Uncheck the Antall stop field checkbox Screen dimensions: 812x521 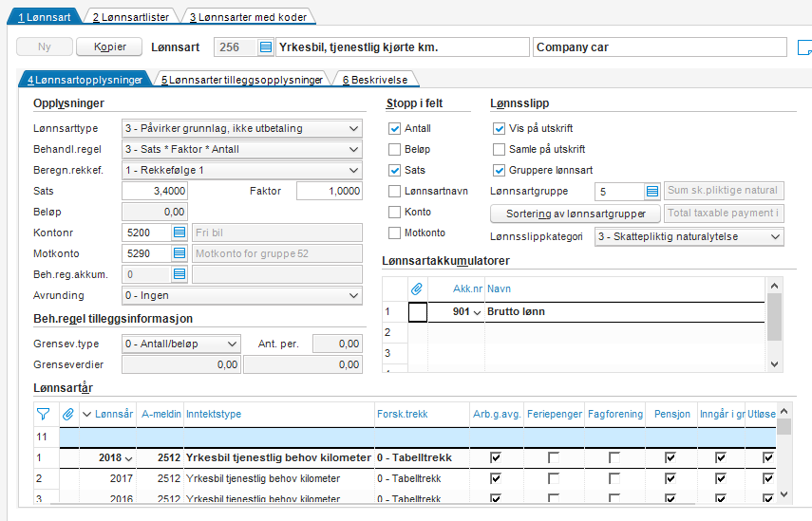[395, 128]
